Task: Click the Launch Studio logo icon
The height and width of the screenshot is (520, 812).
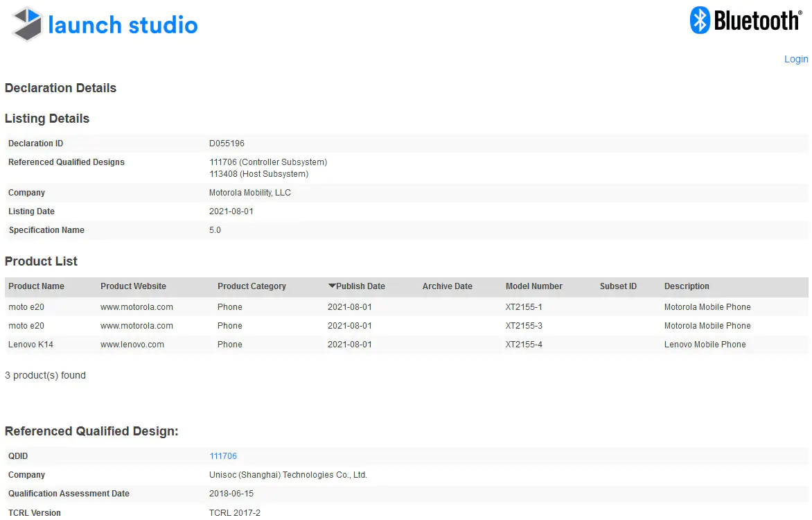Action: (x=28, y=24)
